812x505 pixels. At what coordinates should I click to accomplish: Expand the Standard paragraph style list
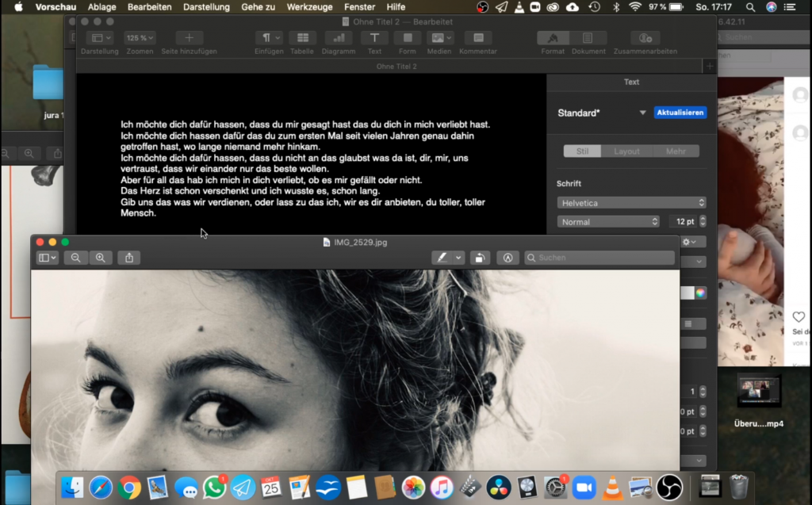(x=642, y=113)
